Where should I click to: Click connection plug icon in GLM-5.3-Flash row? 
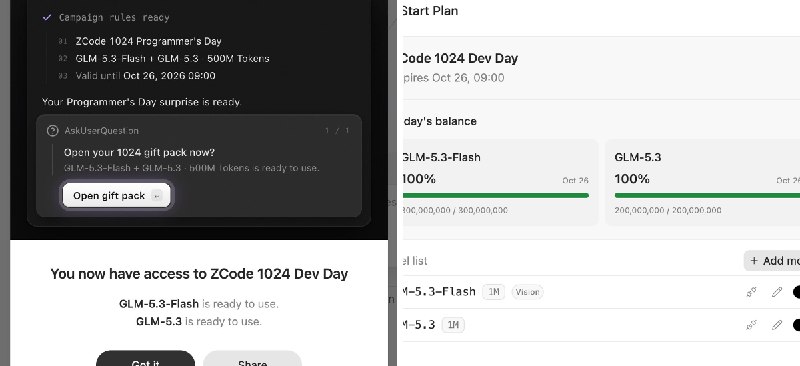point(751,292)
